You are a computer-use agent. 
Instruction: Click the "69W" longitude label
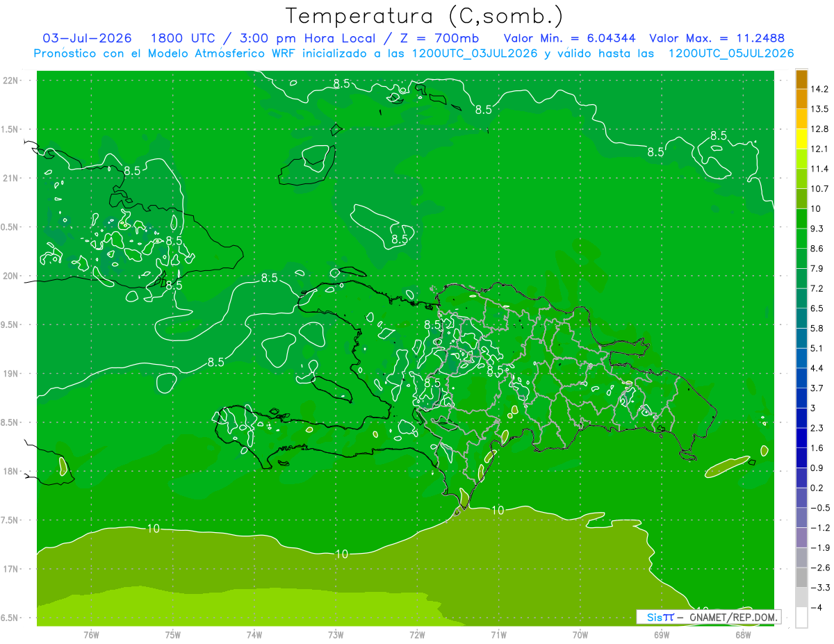click(662, 635)
